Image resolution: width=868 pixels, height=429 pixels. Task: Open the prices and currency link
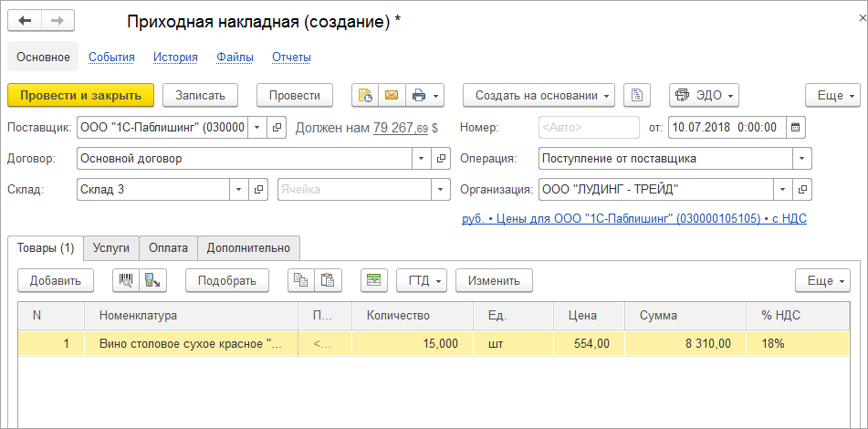[x=634, y=218]
